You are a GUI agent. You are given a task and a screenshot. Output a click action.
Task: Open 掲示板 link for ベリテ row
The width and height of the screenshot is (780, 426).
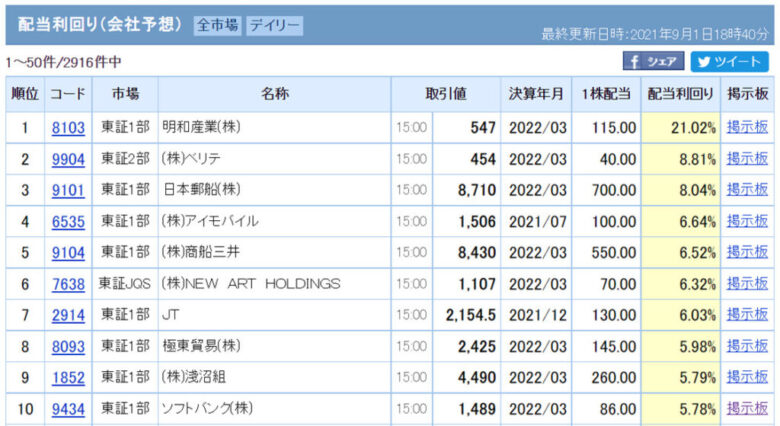[x=747, y=159]
